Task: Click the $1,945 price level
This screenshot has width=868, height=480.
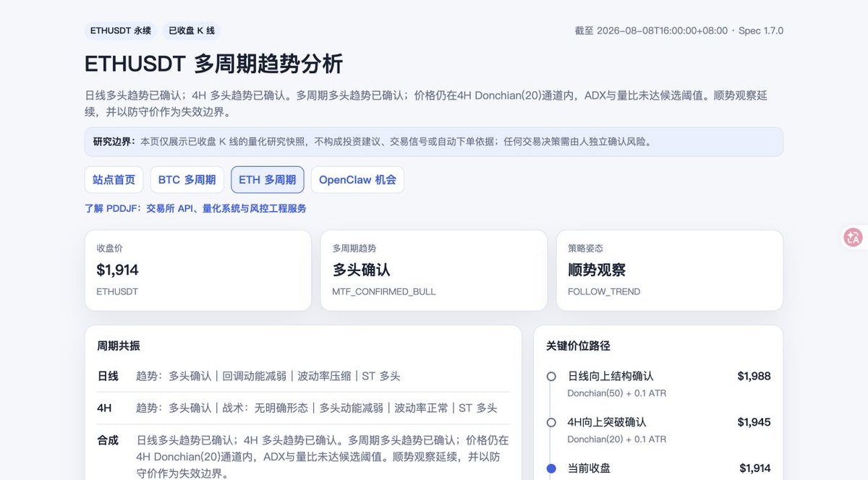Action: [754, 422]
